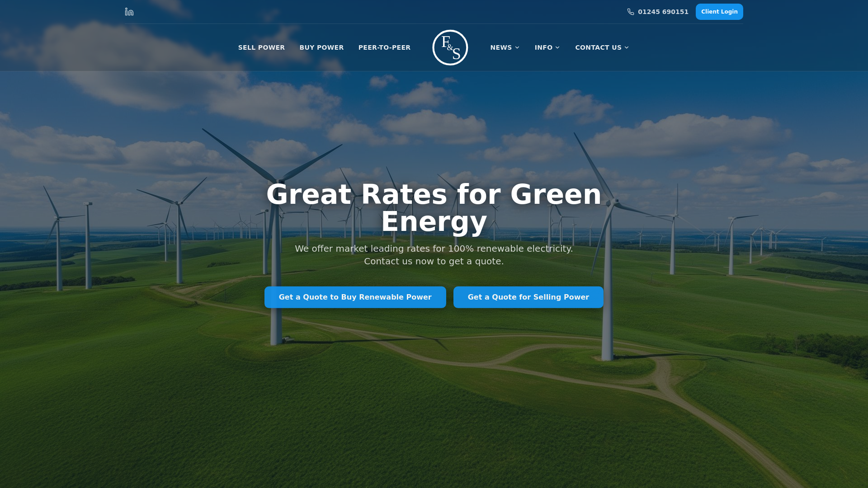Screen dimensions: 868x488
Task: Open the LinkedIn icon link
Action: click(129, 12)
